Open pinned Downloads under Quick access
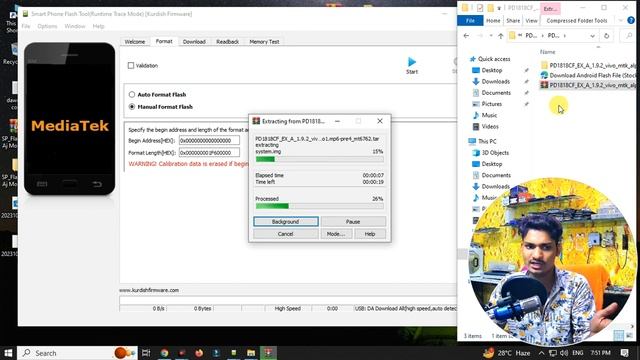The width and height of the screenshot is (640, 360). click(496, 82)
